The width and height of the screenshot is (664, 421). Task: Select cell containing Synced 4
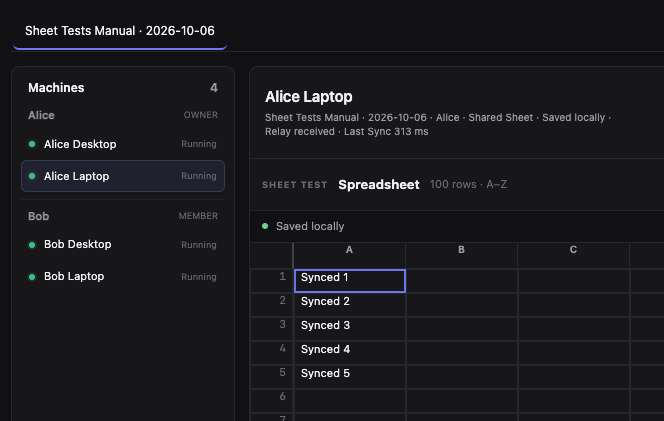coord(350,353)
